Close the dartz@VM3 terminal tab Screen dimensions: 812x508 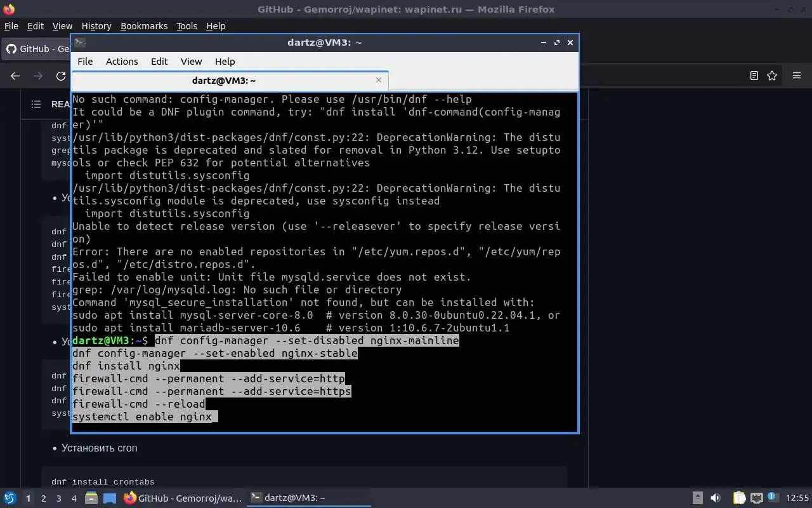pyautogui.click(x=379, y=80)
